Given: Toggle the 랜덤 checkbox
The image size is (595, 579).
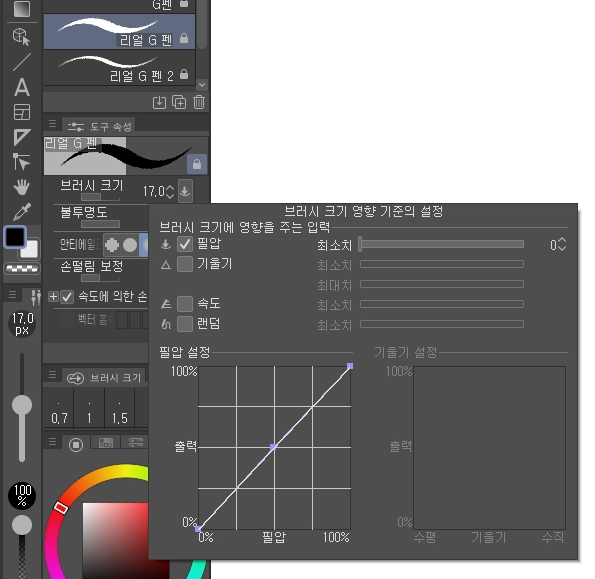Looking at the screenshot, I should click(185, 324).
